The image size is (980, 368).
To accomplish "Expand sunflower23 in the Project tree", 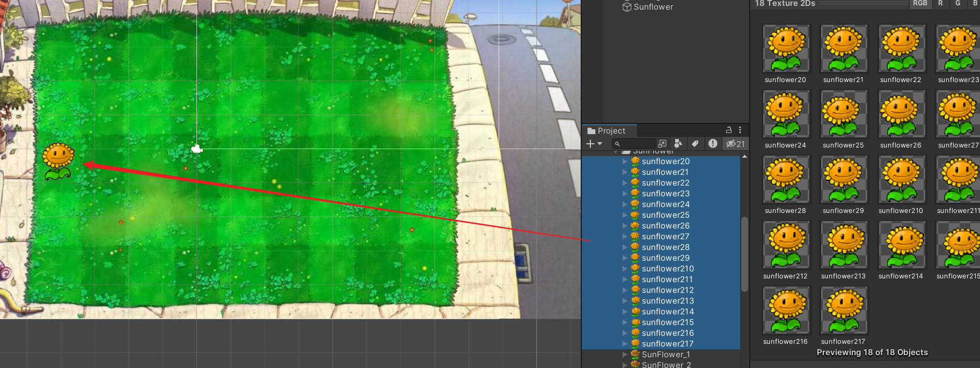I will click(625, 194).
